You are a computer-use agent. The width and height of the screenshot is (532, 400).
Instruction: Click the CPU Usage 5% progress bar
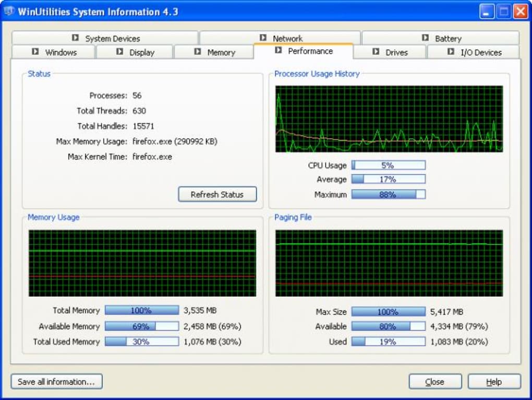388,166
